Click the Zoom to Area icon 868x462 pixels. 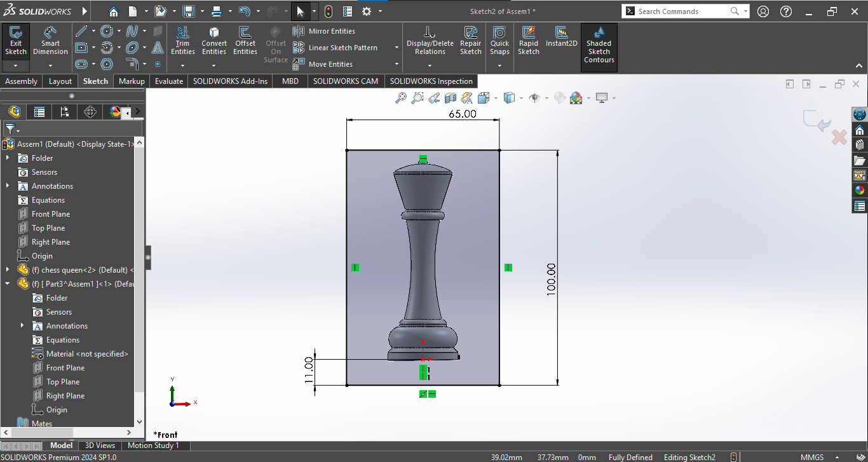(x=417, y=98)
